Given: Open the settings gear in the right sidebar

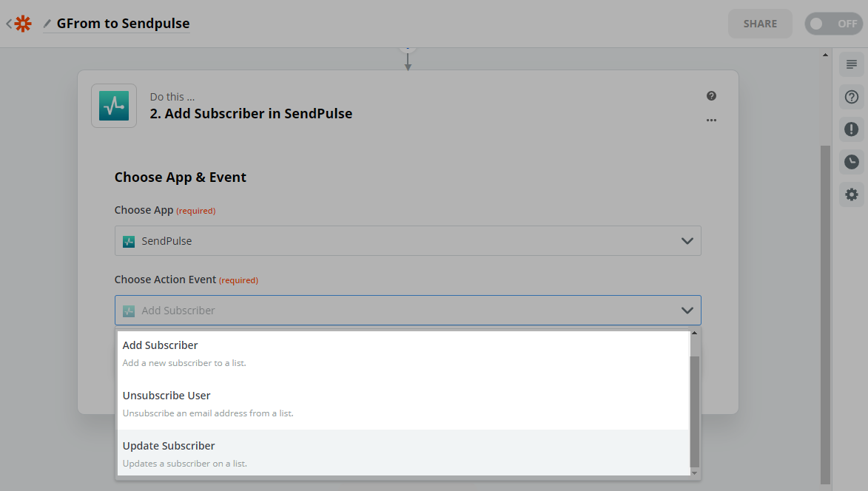Looking at the screenshot, I should [851, 194].
